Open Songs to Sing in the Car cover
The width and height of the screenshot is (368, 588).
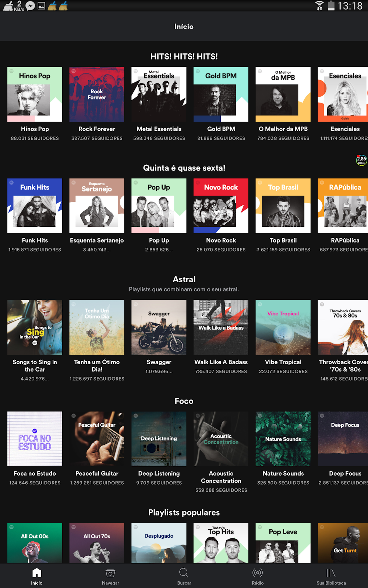point(35,327)
